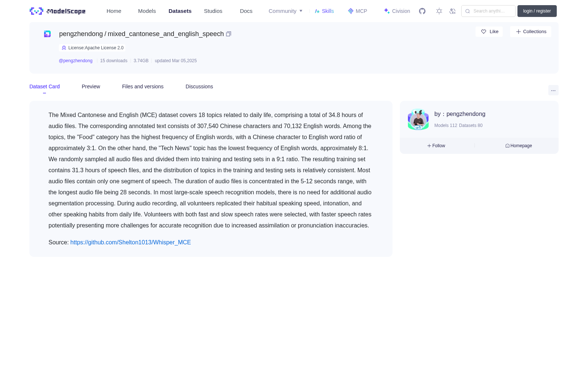
Task: Click the login / register button
Action: click(x=537, y=11)
